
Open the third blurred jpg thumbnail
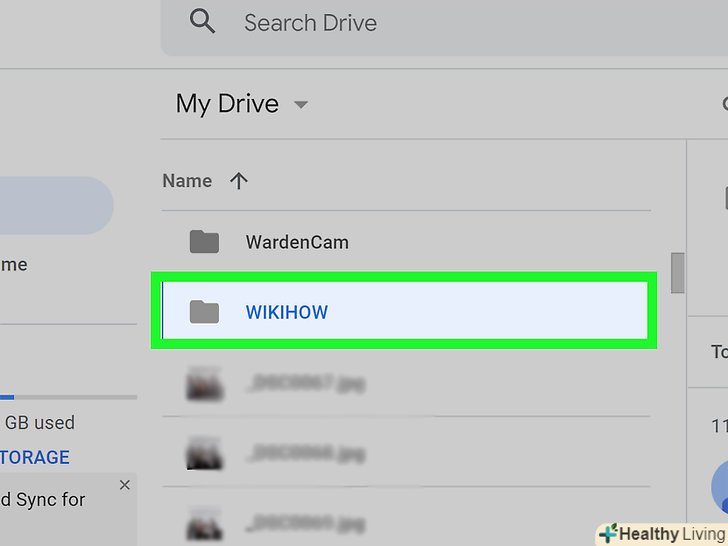[205, 523]
